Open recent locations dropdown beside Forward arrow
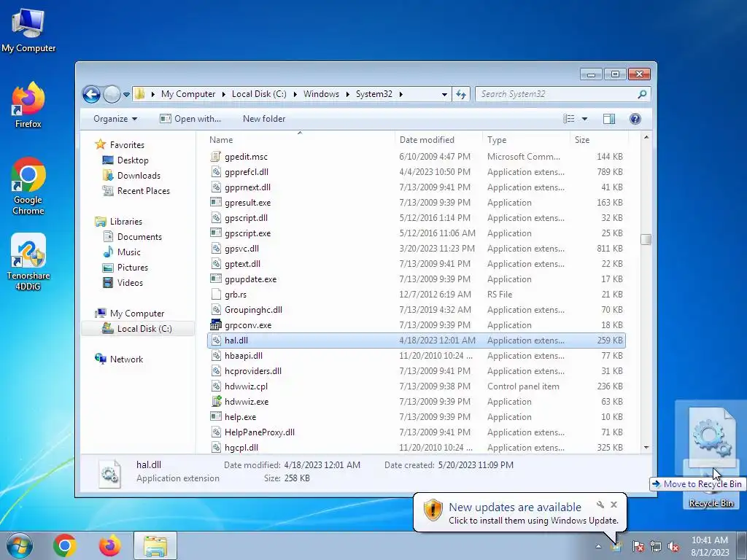Image resolution: width=747 pixels, height=560 pixels. 126,95
